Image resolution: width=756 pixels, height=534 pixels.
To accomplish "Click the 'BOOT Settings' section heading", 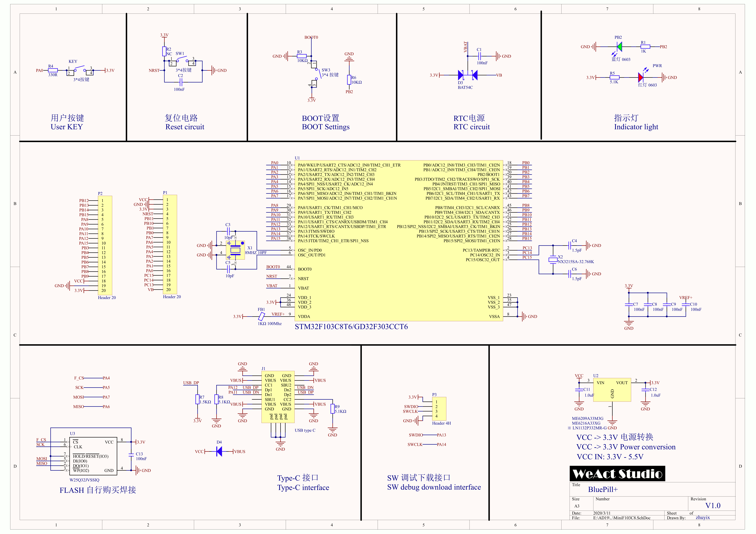I will tap(326, 127).
